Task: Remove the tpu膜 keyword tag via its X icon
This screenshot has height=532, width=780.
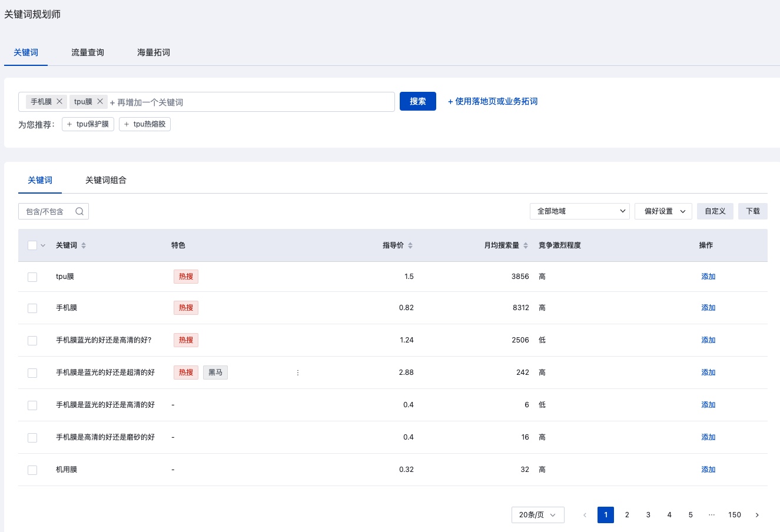Action: (99, 101)
